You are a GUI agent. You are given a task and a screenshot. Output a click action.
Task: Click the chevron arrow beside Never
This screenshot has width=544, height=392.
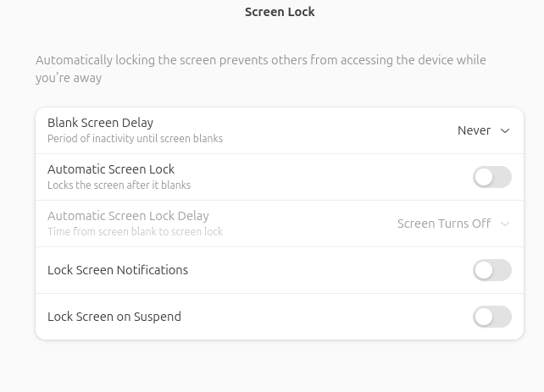click(x=505, y=130)
